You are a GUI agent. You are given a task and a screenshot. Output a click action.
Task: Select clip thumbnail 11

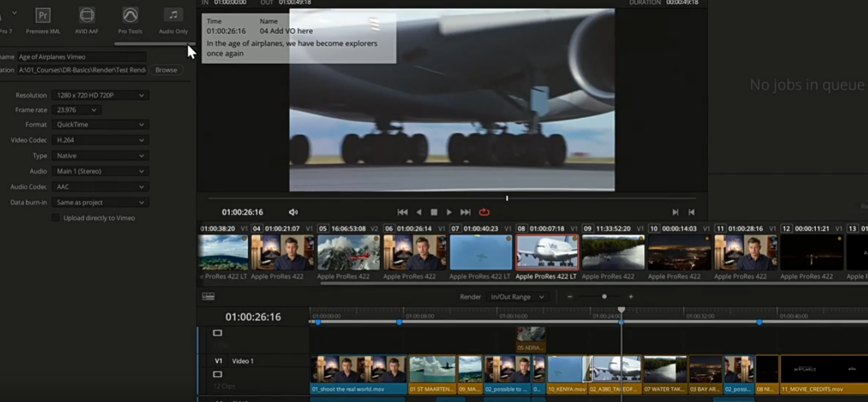[x=746, y=252]
